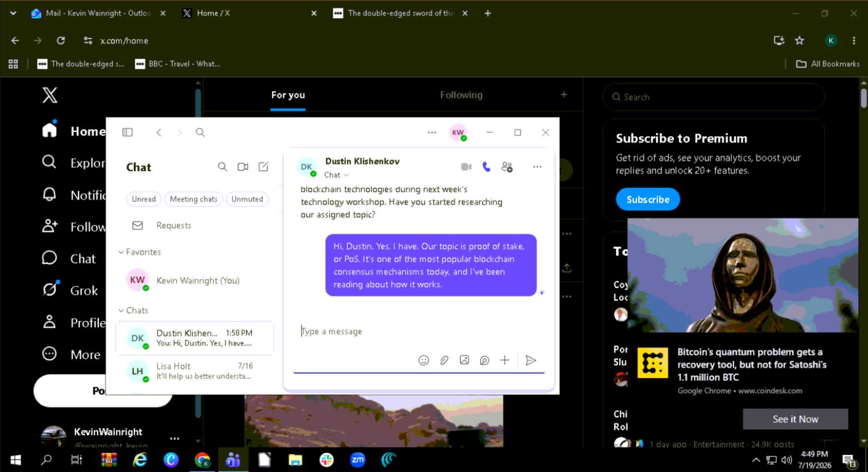The height and width of the screenshot is (472, 868).
Task: Switch to the double-edged sword browser tab
Action: point(401,13)
